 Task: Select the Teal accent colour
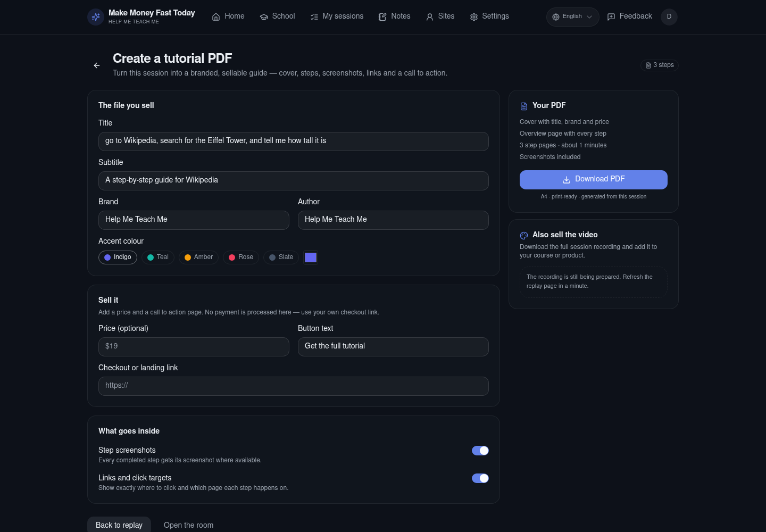pos(158,257)
